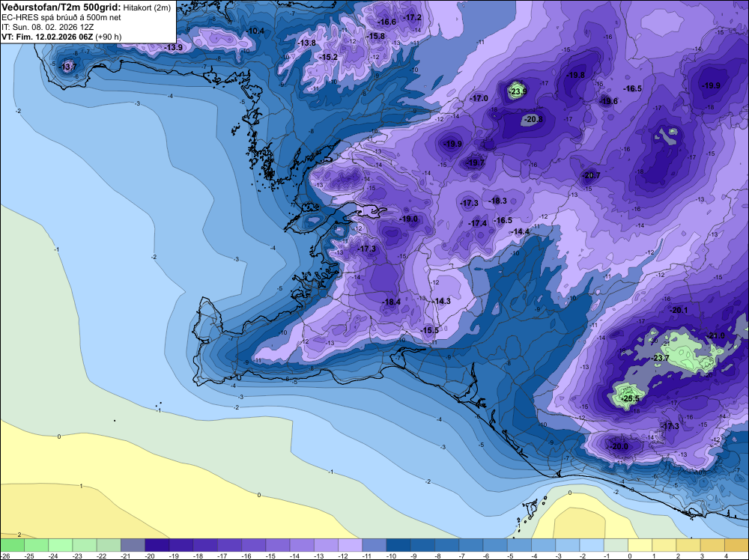This screenshot has width=749, height=560.
Task: Click the -15.5 temperature label
Action: click(429, 330)
